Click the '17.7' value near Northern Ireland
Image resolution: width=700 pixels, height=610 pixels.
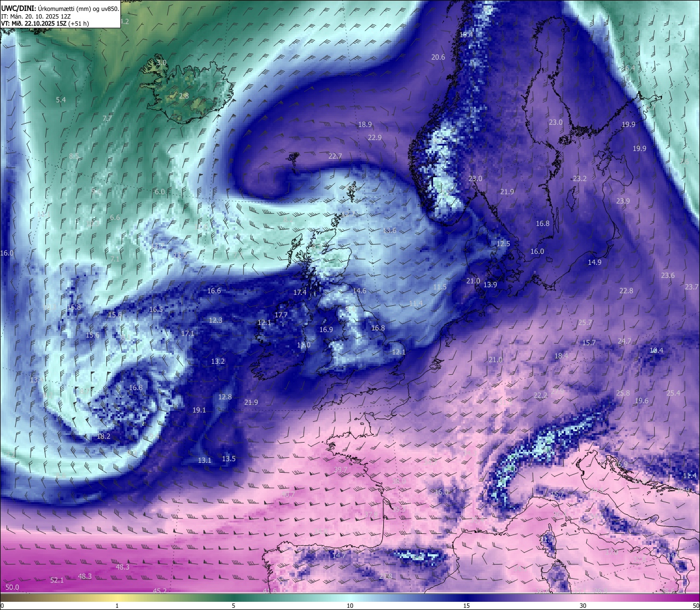click(x=281, y=315)
